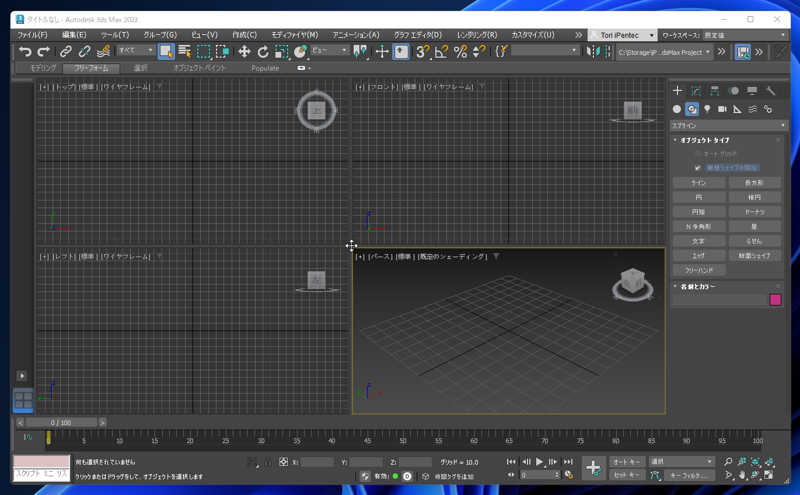Screen dimensions: 800x495
Task: Open the モディファイヤ(M) menu
Action: pyautogui.click(x=294, y=35)
